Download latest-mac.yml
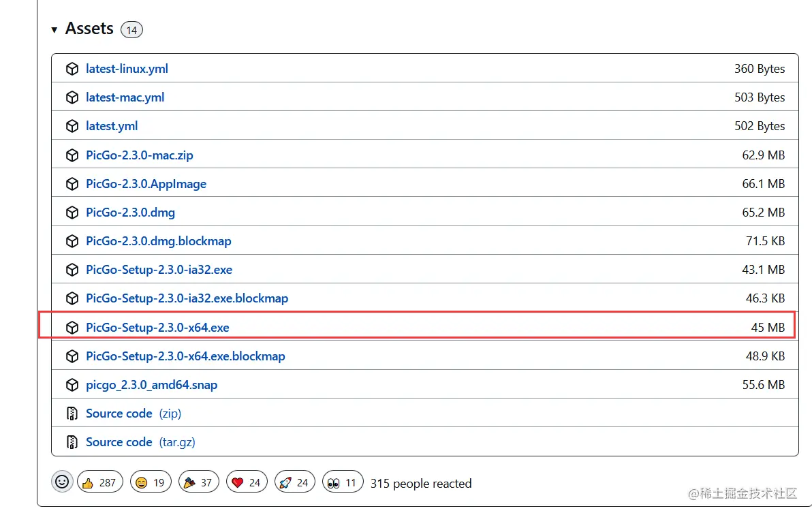Screen dimensions: 812x515 tap(125, 97)
